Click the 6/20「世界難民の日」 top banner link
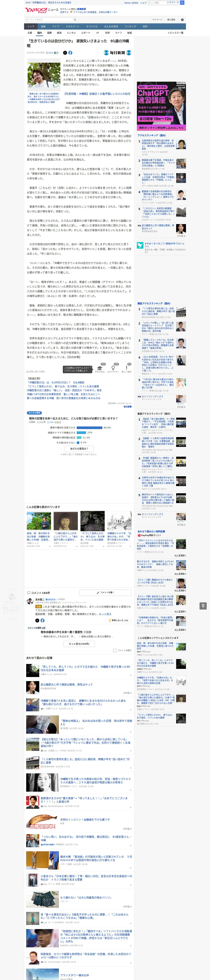 click(x=48, y=3)
